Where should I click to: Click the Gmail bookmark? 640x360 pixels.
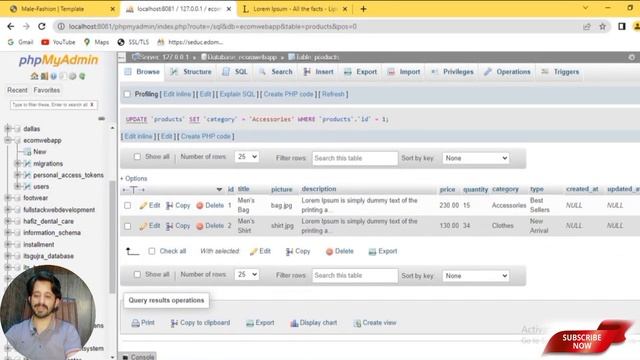point(20,42)
